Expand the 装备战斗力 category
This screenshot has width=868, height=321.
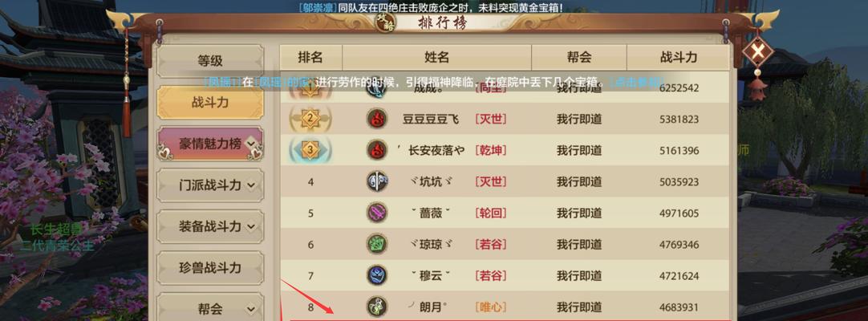pyautogui.click(x=252, y=226)
